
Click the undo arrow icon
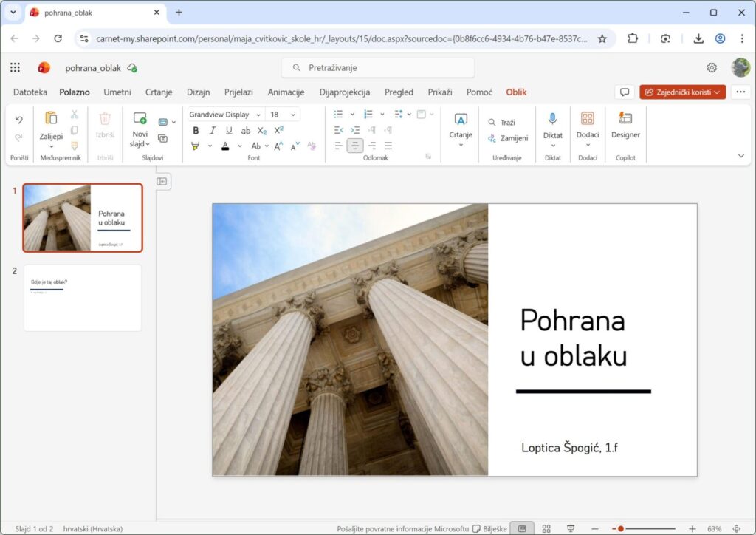pyautogui.click(x=18, y=120)
